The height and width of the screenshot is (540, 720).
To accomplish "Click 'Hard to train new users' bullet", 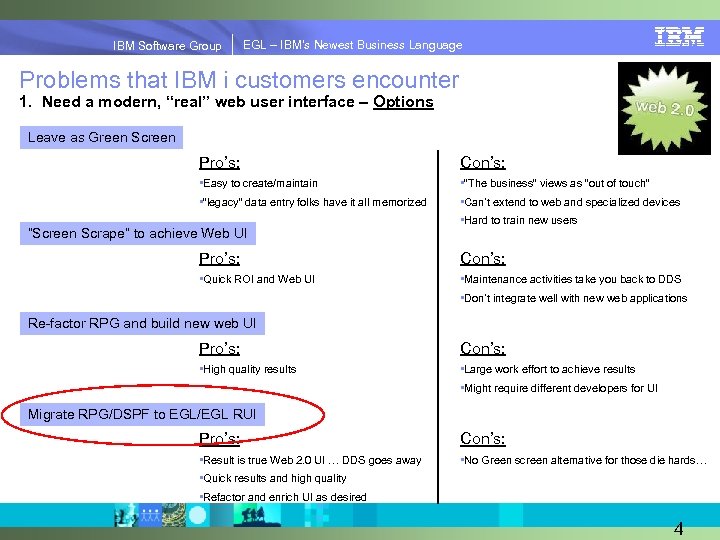I will (520, 220).
